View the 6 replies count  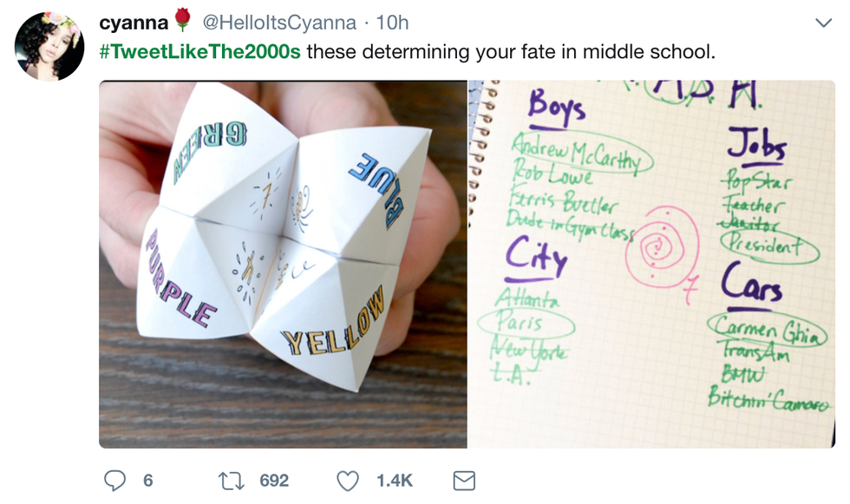click(147, 481)
